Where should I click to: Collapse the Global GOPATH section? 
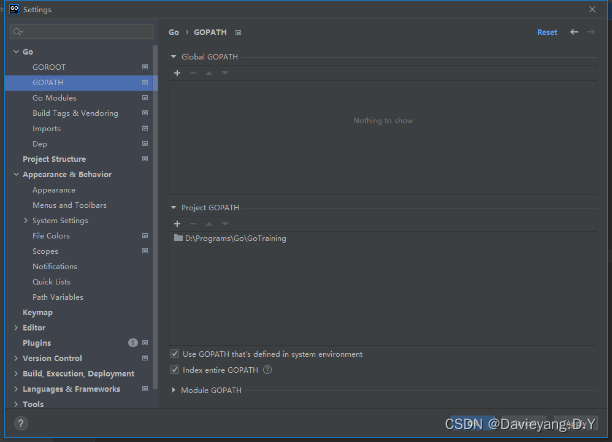point(173,57)
